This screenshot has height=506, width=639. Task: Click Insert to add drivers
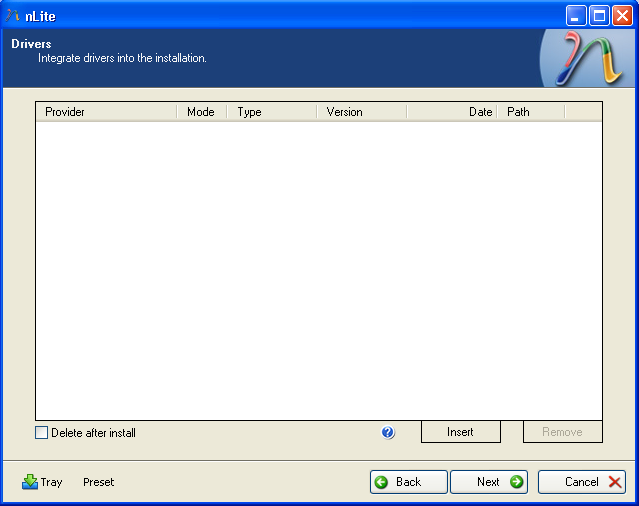[x=461, y=432]
